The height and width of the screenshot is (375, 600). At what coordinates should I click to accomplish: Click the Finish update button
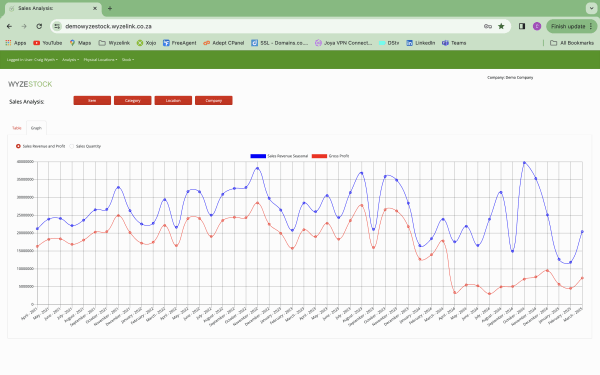tap(568, 26)
